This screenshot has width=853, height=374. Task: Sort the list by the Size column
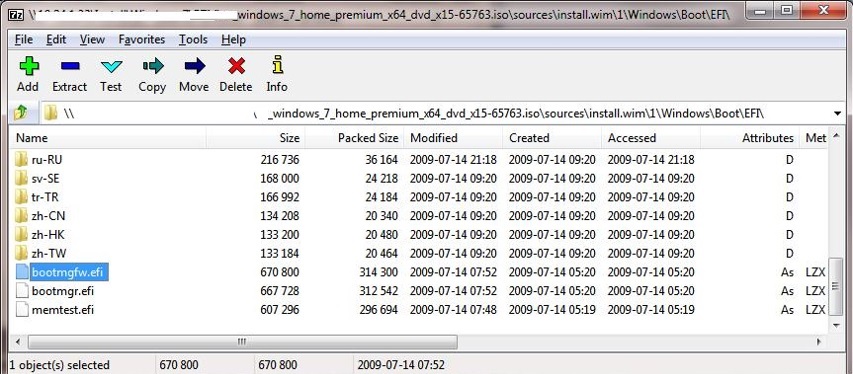click(x=256, y=138)
